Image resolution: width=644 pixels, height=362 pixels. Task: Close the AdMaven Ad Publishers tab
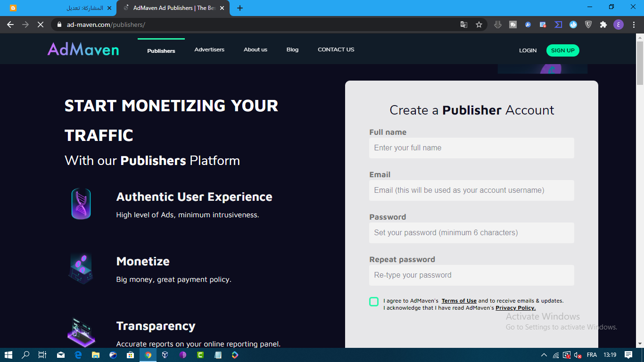tap(222, 8)
